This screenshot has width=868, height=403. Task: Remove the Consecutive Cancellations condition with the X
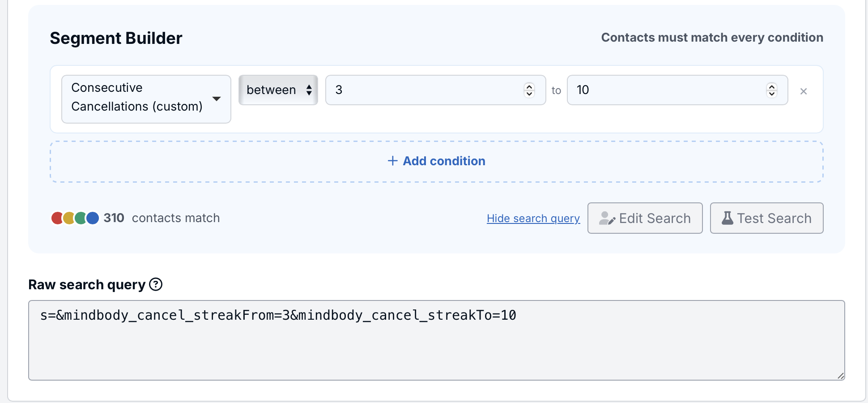804,91
